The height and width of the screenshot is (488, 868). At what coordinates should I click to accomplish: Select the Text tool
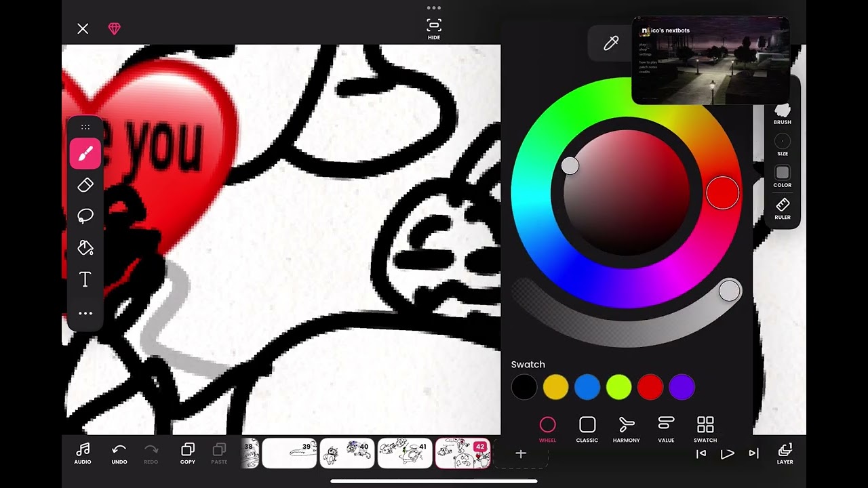point(85,279)
